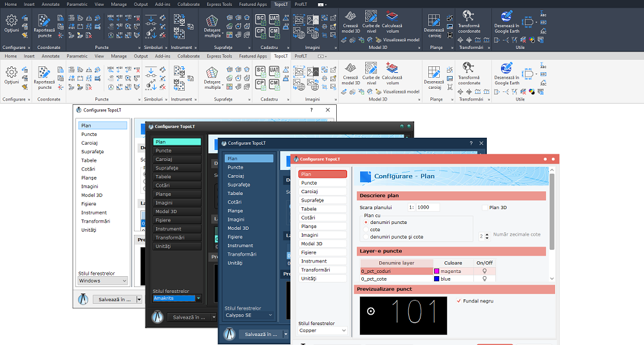The height and width of the screenshot is (345, 644).
Task: Click Curbe de nivel in dark ribbon
Action: click(x=371, y=22)
